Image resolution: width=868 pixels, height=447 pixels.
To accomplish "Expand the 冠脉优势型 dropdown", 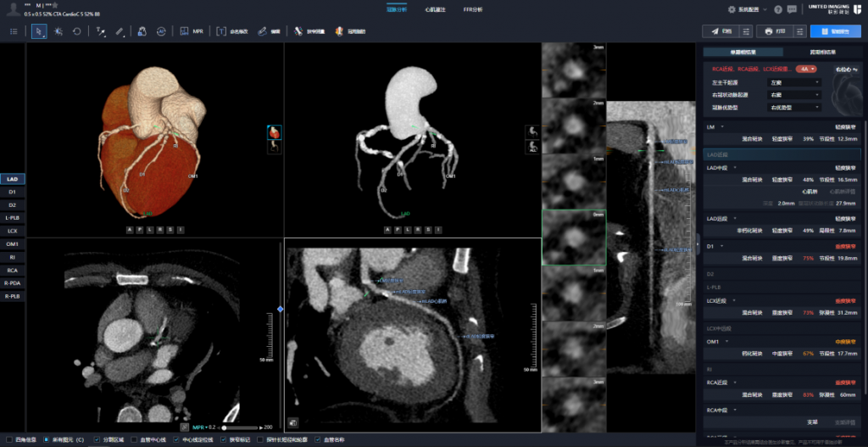I will pos(794,108).
